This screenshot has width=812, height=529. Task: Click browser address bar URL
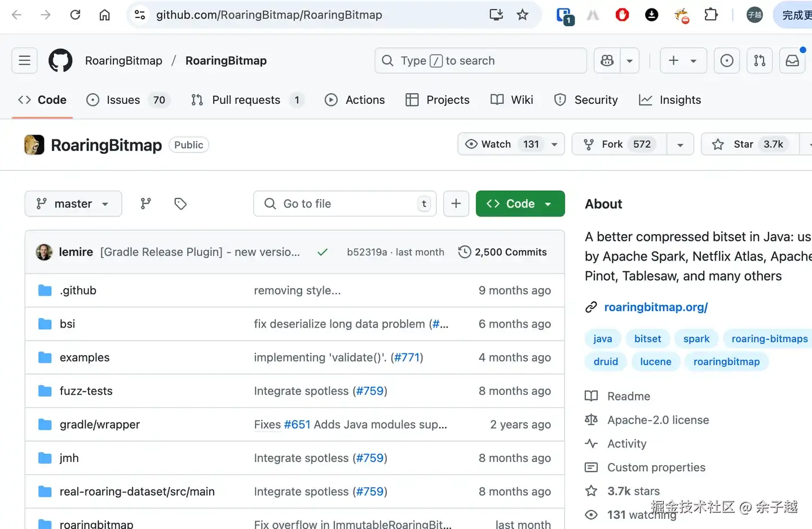click(269, 15)
